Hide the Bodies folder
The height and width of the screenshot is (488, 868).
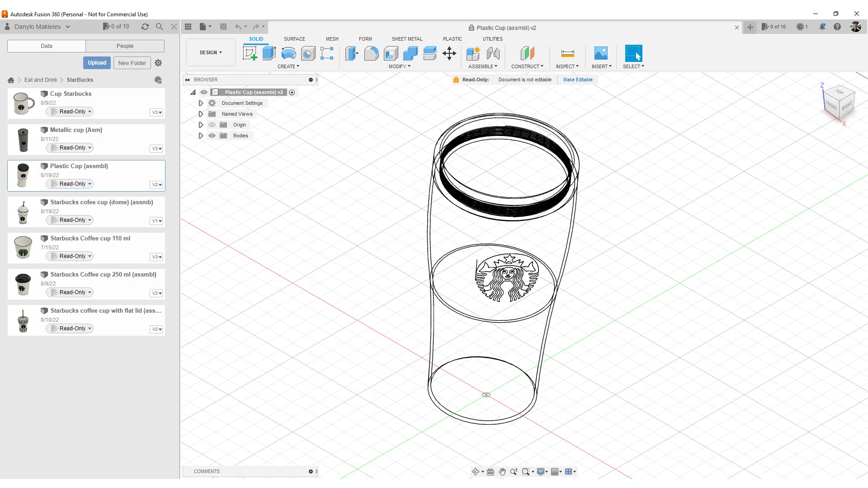pyautogui.click(x=212, y=136)
